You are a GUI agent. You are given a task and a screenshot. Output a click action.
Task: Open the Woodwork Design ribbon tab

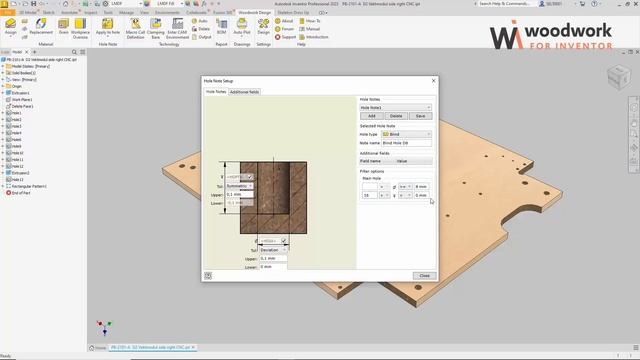[254, 13]
